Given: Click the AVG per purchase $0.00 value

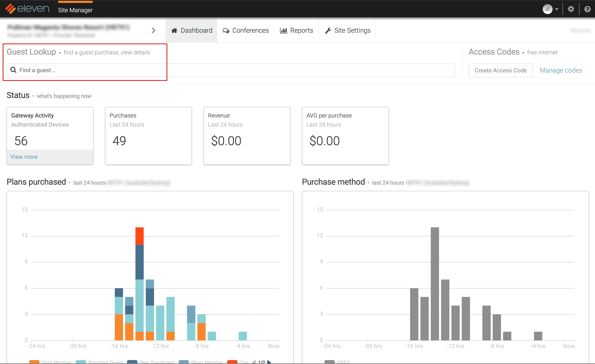Looking at the screenshot, I should tap(324, 141).
